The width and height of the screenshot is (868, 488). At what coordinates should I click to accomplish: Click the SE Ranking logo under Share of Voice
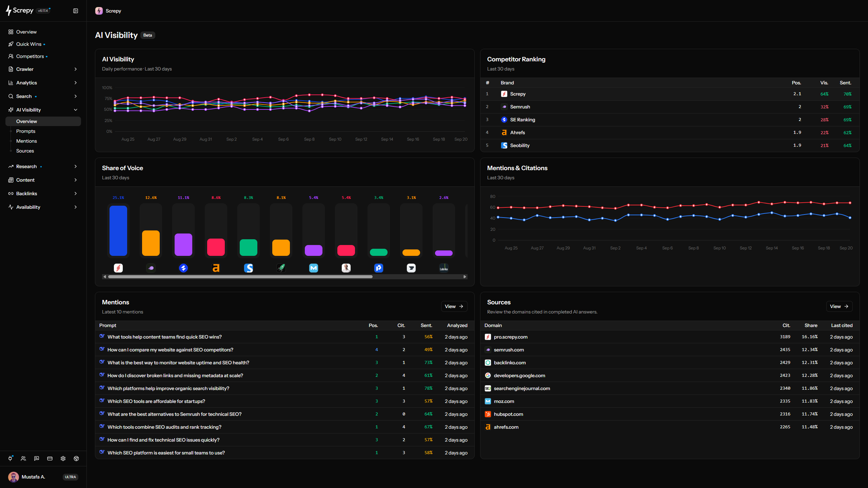point(183,268)
